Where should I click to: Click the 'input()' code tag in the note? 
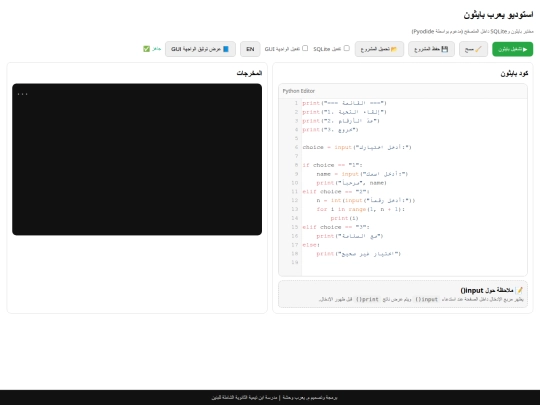pos(427,299)
